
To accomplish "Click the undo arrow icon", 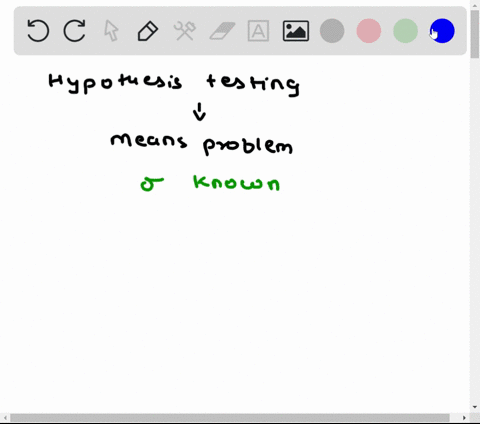I will click(x=38, y=31).
